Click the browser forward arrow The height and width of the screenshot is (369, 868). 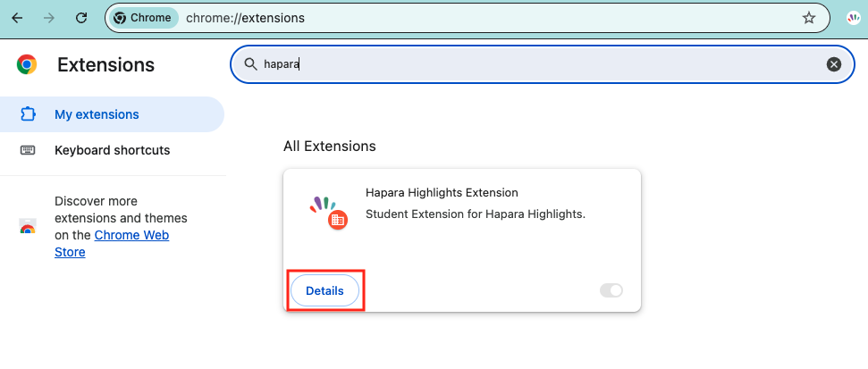(x=49, y=18)
